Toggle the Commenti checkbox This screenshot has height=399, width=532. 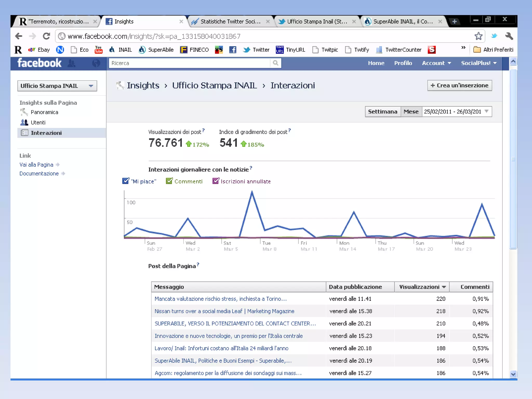tap(169, 181)
